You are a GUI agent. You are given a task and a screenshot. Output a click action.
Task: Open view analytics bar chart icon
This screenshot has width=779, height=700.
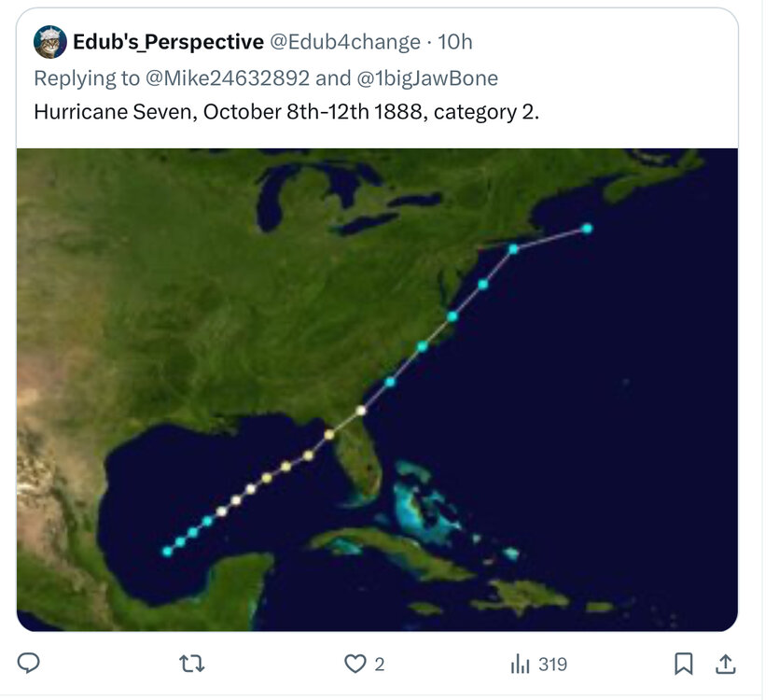[521, 665]
